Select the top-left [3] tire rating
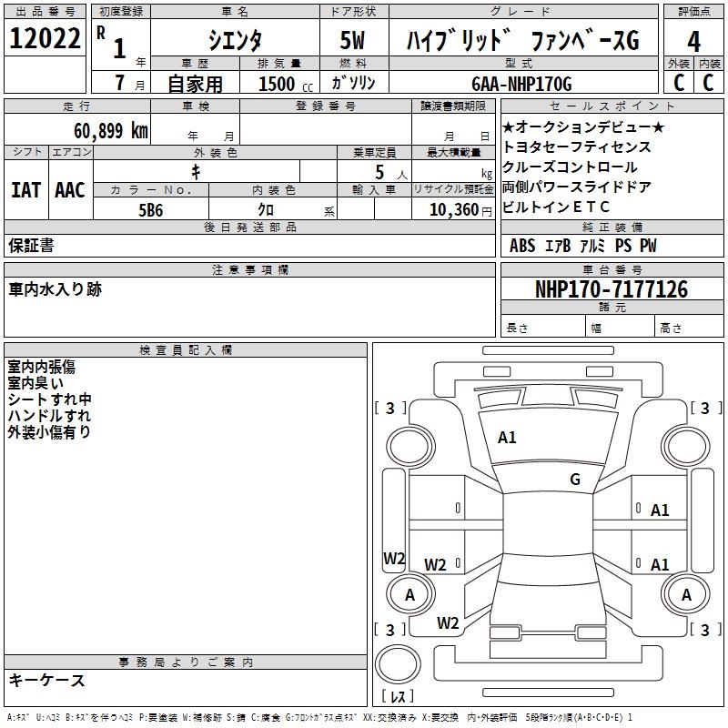The height and width of the screenshot is (728, 728). coord(390,409)
